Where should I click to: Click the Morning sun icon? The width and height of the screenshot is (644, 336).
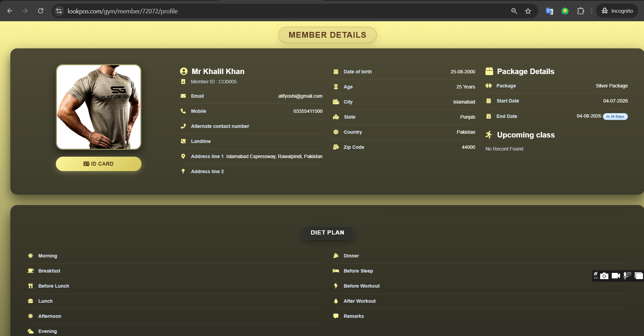point(30,256)
